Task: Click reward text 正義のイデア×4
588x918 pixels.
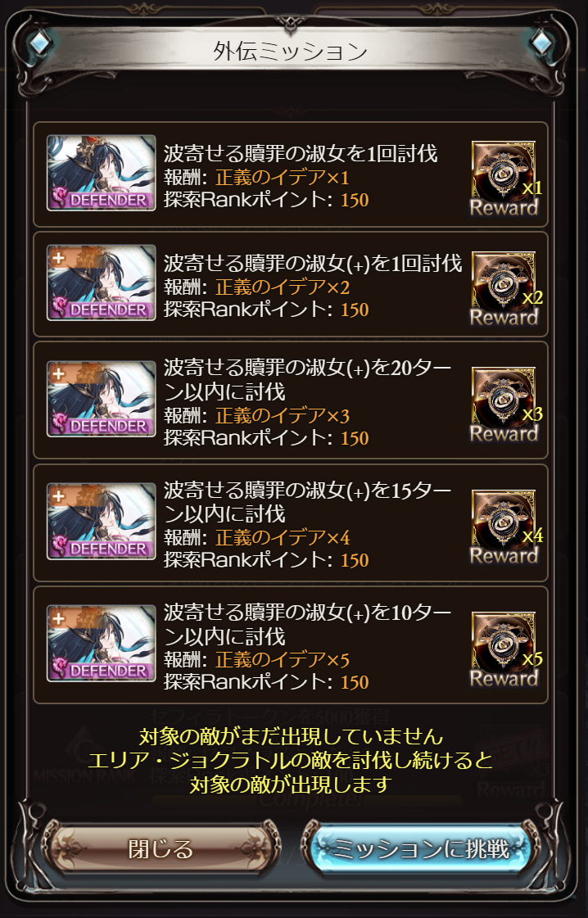Action: (283, 537)
